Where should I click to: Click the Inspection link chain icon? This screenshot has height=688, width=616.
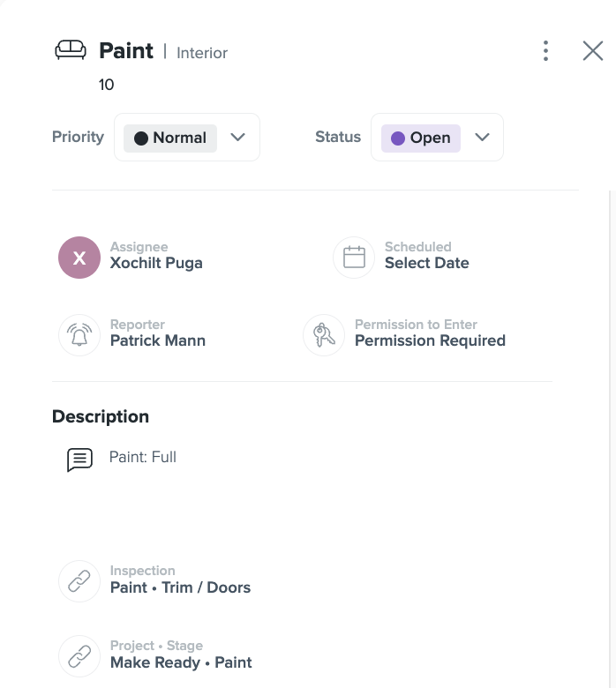pos(79,581)
